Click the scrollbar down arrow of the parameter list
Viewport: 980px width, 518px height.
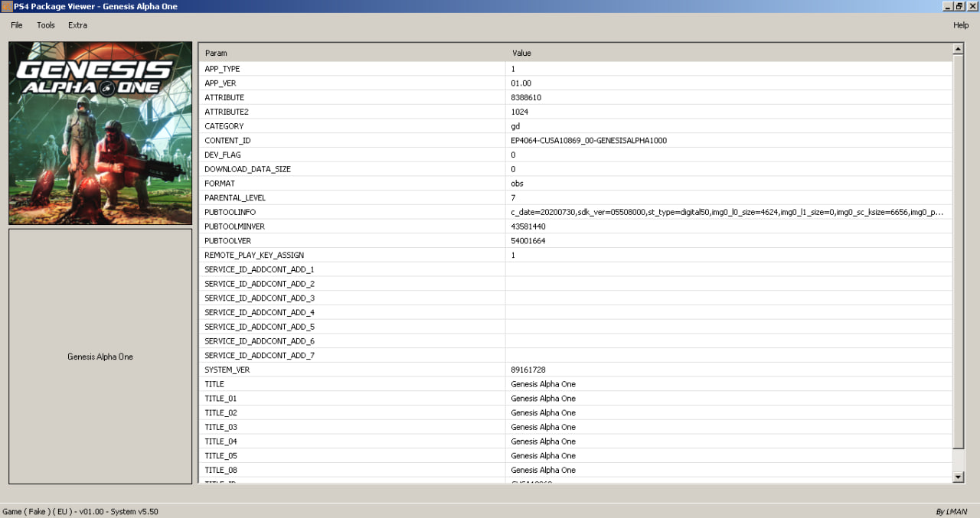pos(958,477)
